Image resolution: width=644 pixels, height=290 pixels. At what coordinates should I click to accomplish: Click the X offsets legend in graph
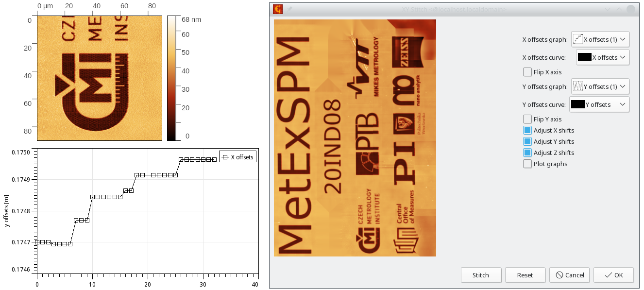coord(237,157)
